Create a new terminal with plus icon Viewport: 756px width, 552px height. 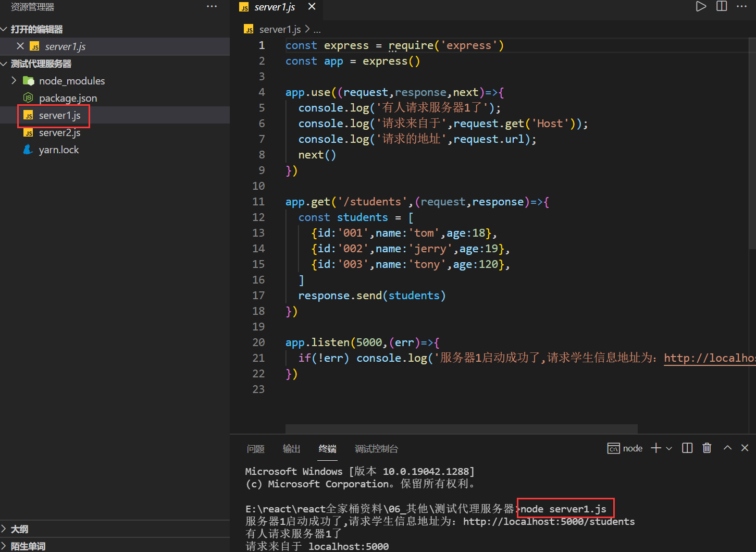pos(656,448)
